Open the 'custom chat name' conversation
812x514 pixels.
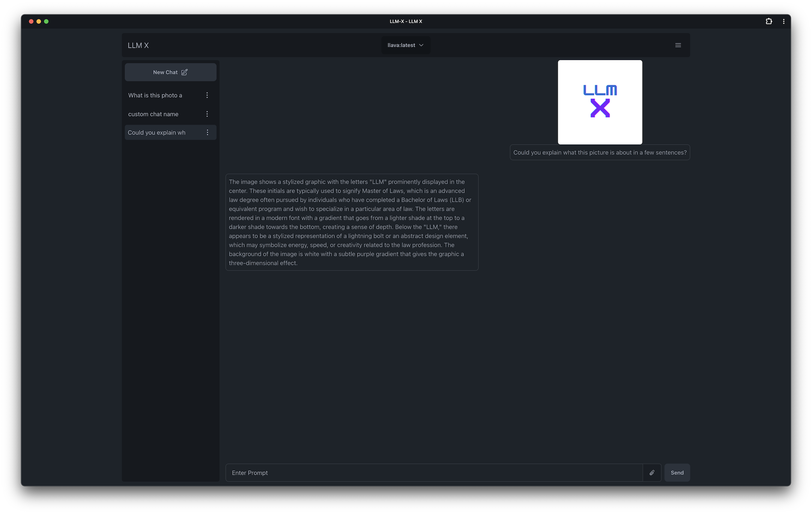point(153,114)
